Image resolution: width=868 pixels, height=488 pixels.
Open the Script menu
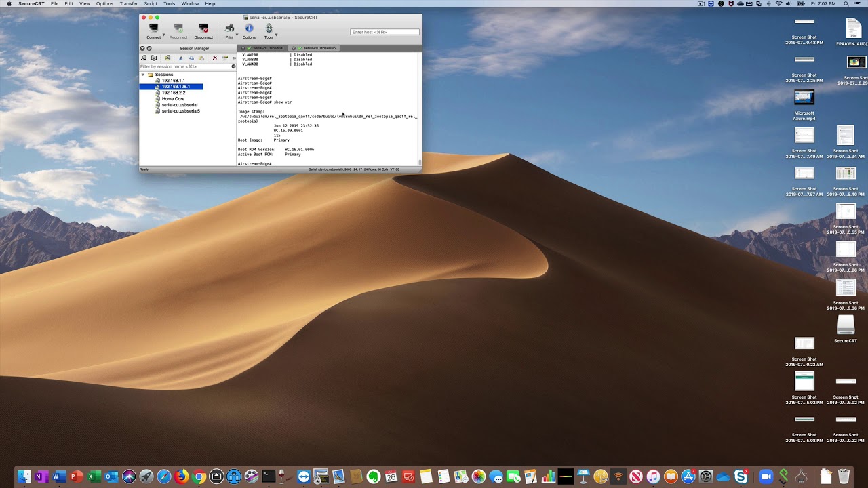151,4
